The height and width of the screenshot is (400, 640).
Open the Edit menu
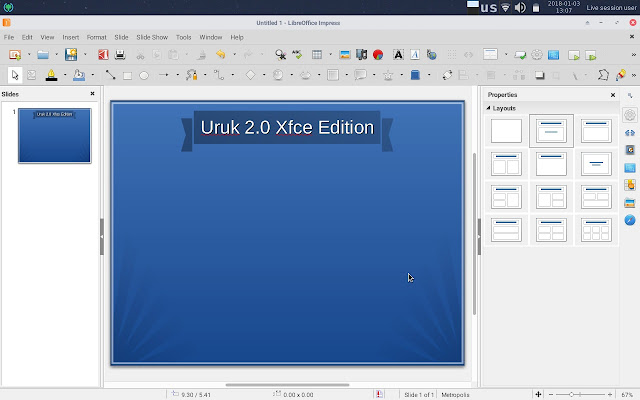pos(27,37)
